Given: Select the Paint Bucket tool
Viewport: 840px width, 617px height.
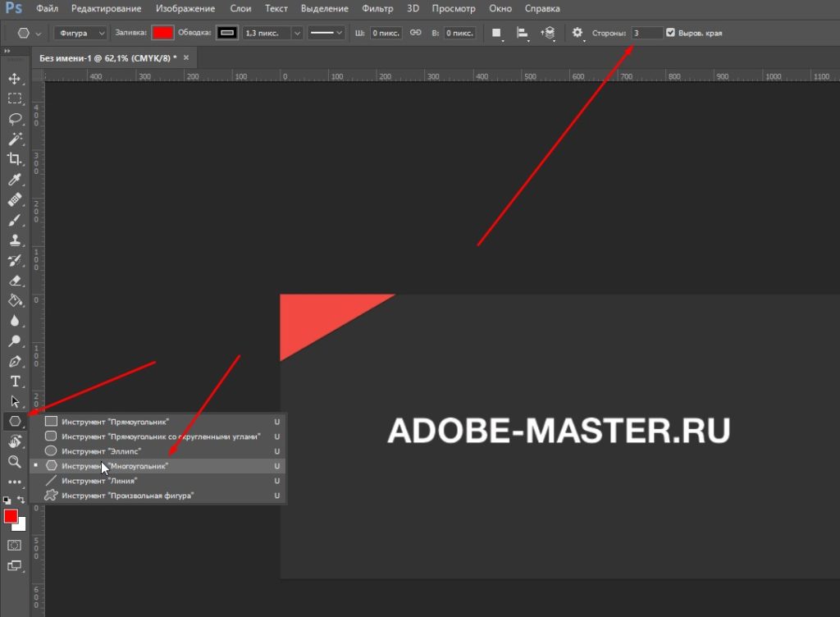Looking at the screenshot, I should pos(15,300).
